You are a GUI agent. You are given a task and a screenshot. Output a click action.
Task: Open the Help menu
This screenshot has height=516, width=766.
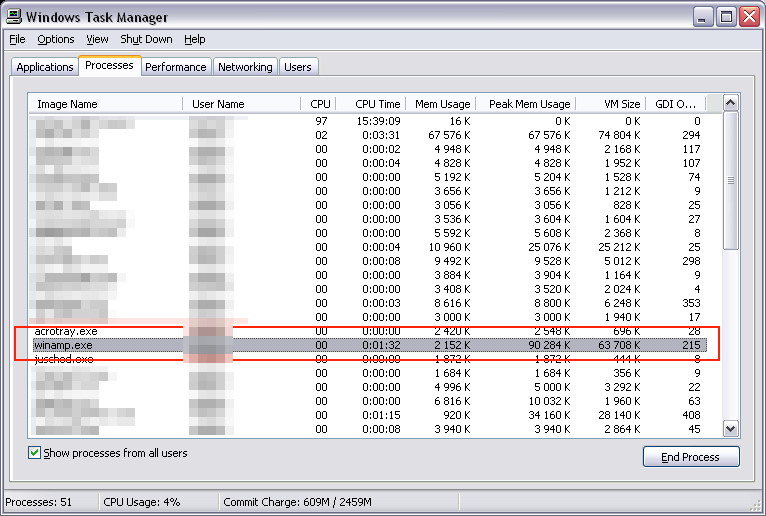(x=194, y=39)
